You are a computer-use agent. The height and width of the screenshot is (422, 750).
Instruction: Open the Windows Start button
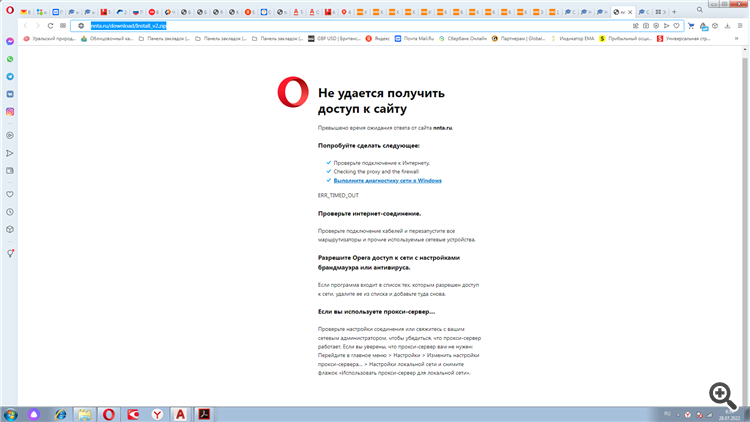coord(11,415)
